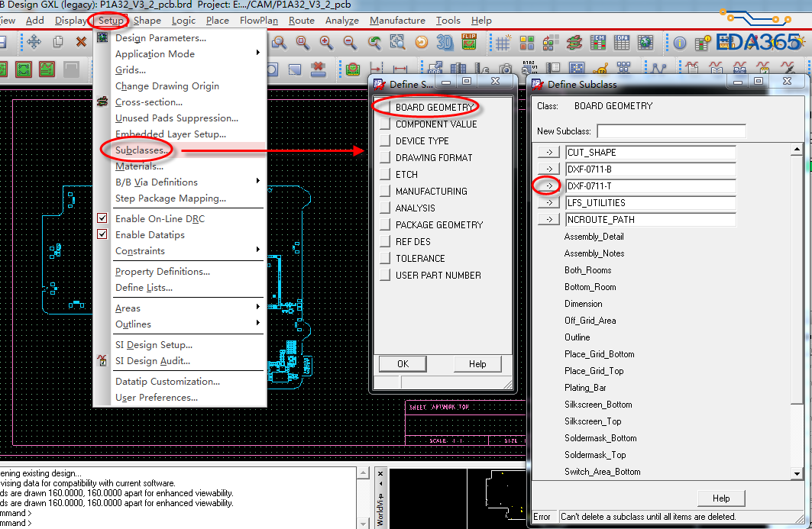This screenshot has width=812, height=529.
Task: Choose Subclasses... in Setup menu
Action: tap(142, 150)
